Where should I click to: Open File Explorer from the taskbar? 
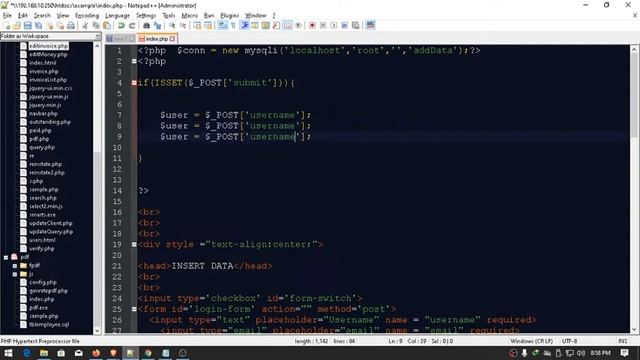pos(44,353)
